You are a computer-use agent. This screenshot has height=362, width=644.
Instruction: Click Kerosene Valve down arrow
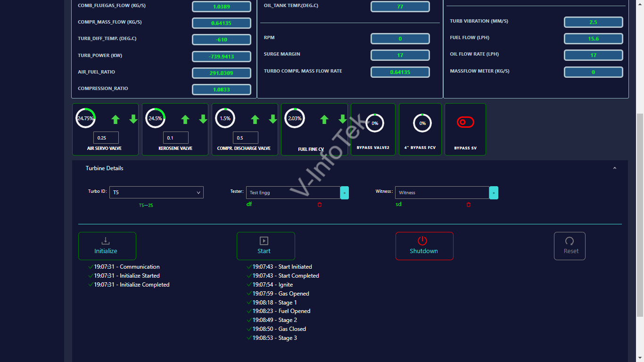(x=203, y=119)
